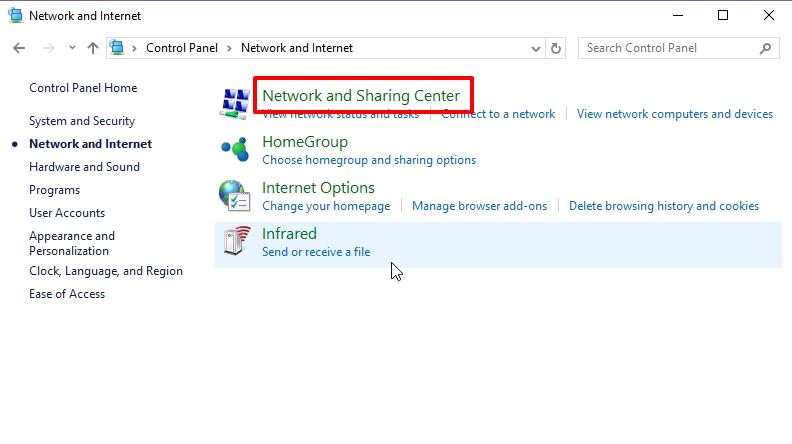Click Delete browsing history and cookies
Screen dimensions: 792x444
pyautogui.click(x=664, y=206)
